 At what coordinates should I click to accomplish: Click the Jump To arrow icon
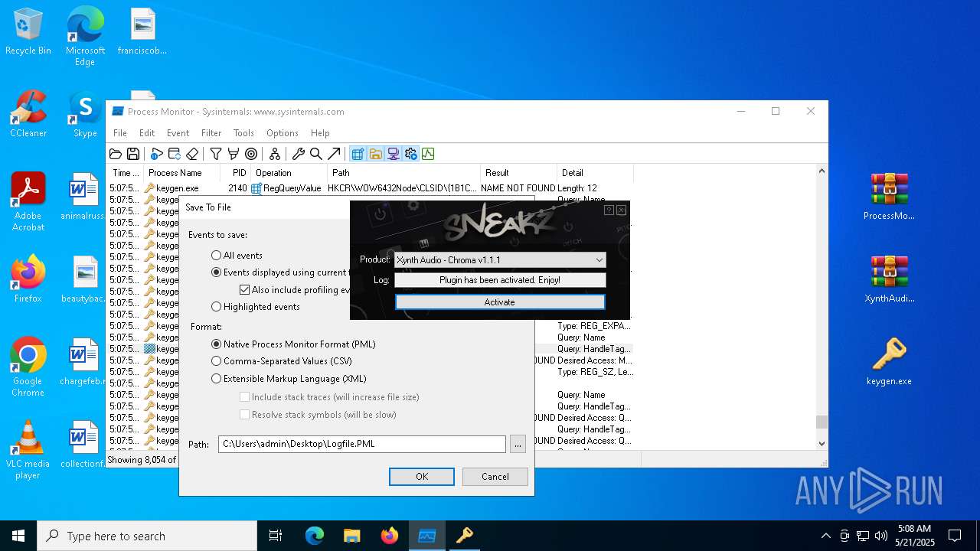click(333, 154)
